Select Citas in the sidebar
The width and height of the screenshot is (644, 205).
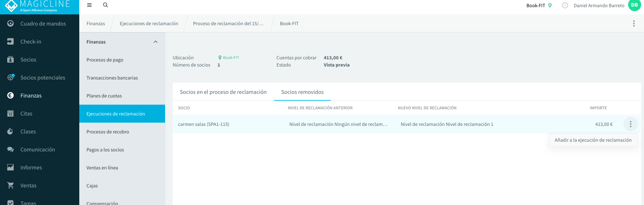(x=40, y=113)
